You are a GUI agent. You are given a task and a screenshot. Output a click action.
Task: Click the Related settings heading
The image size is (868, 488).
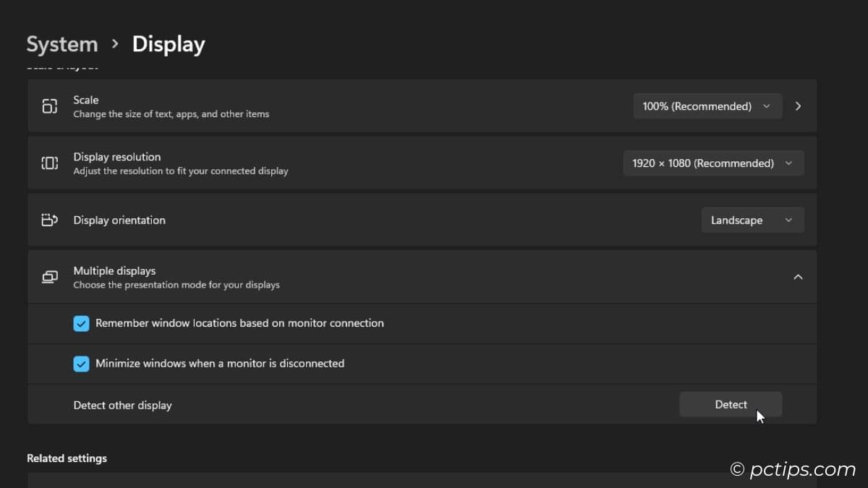pyautogui.click(x=67, y=458)
